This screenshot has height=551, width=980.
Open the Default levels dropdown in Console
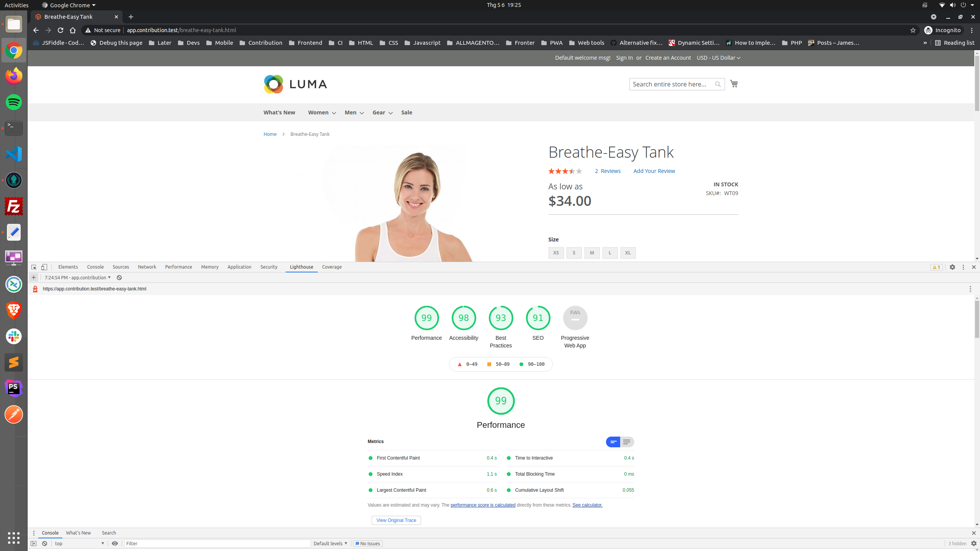click(x=330, y=543)
